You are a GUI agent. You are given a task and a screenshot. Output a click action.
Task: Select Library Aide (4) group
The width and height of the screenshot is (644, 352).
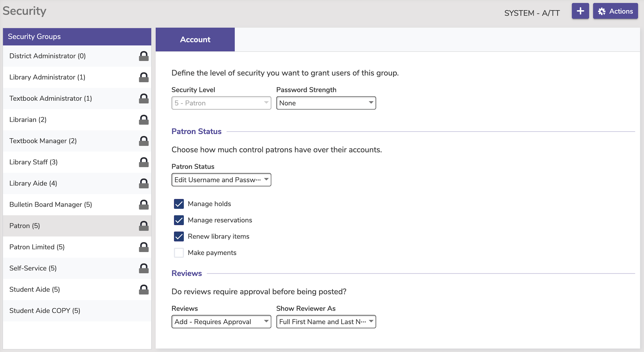[x=77, y=183]
